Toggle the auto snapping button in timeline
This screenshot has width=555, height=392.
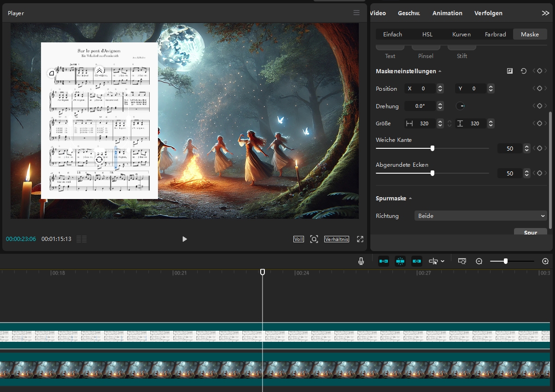click(x=400, y=261)
